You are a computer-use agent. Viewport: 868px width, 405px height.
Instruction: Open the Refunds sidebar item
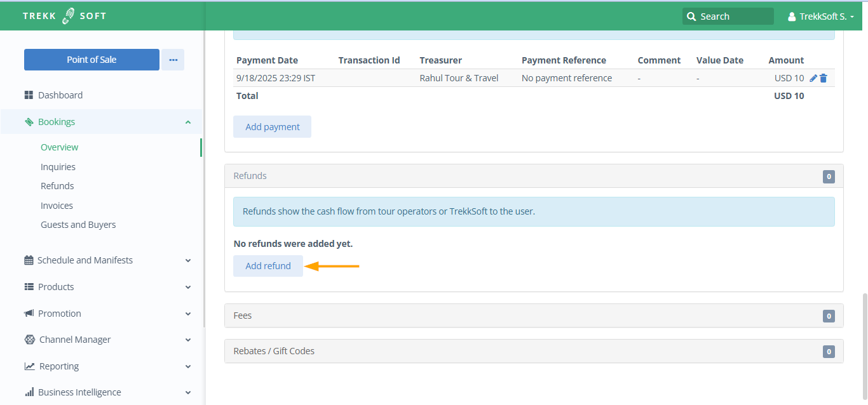click(57, 186)
